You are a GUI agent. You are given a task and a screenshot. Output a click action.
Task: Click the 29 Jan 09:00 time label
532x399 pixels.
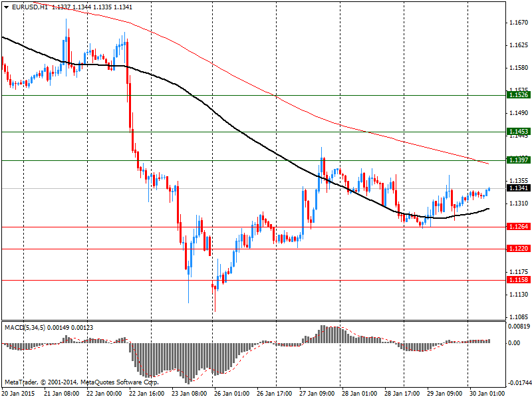coord(444,394)
